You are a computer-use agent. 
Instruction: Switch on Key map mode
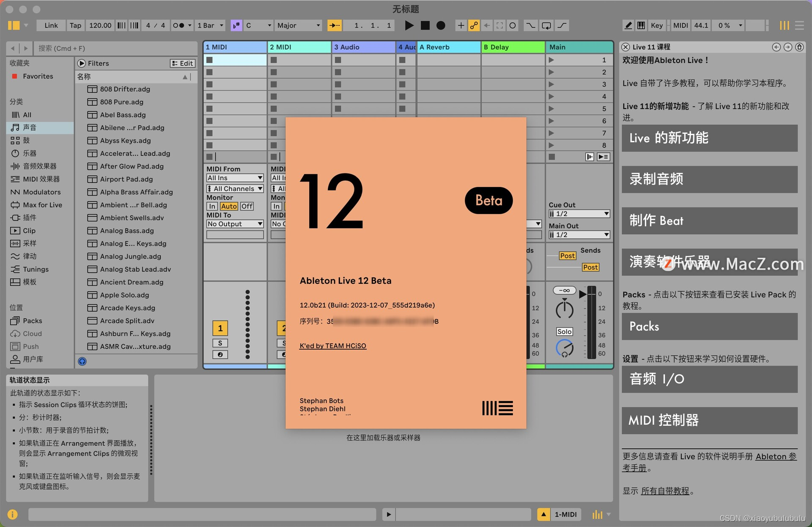click(657, 25)
